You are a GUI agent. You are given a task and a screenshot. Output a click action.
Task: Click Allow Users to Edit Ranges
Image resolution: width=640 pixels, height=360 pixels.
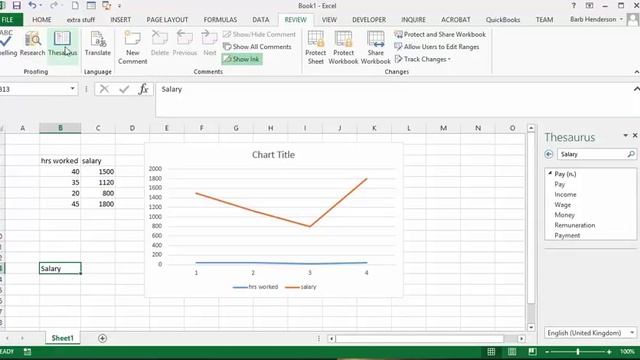coord(437,47)
